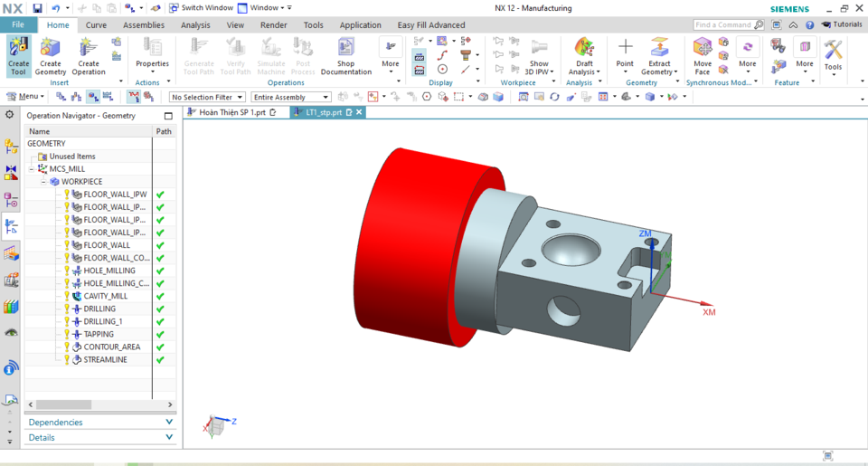Viewport: 868px width, 466px height.
Task: Toggle the CAVITY_MILL path checkmark
Action: tap(161, 297)
